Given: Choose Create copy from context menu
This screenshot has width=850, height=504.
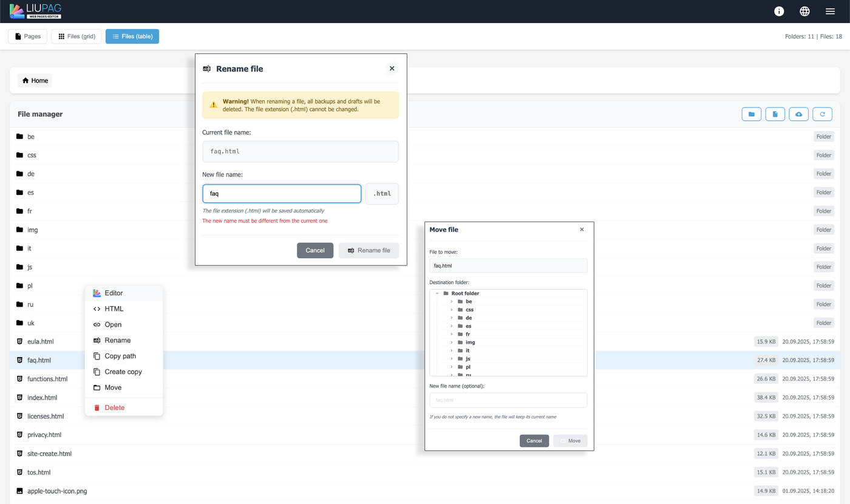Looking at the screenshot, I should 123,372.
